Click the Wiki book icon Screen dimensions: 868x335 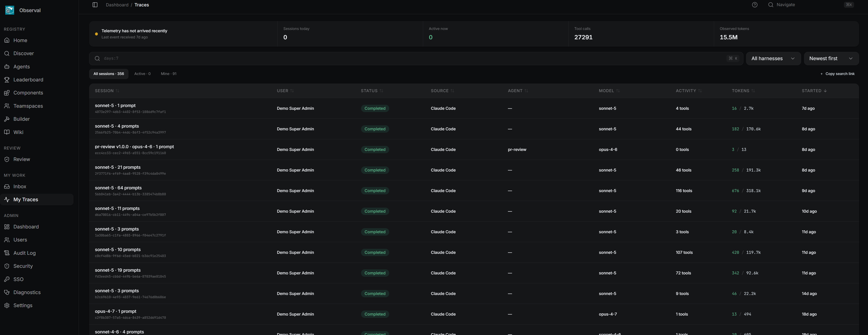pos(7,132)
